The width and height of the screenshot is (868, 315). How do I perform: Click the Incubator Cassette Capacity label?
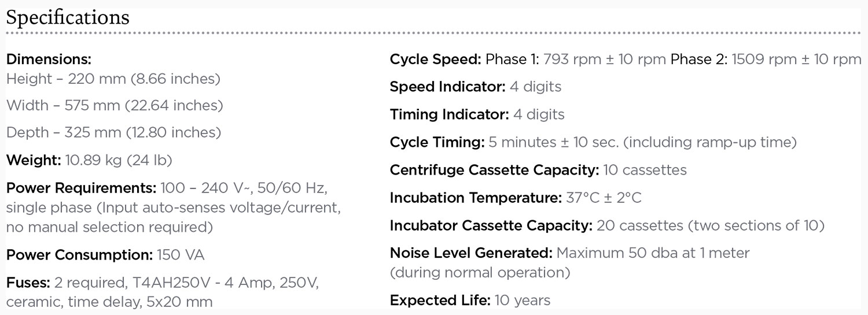(491, 225)
